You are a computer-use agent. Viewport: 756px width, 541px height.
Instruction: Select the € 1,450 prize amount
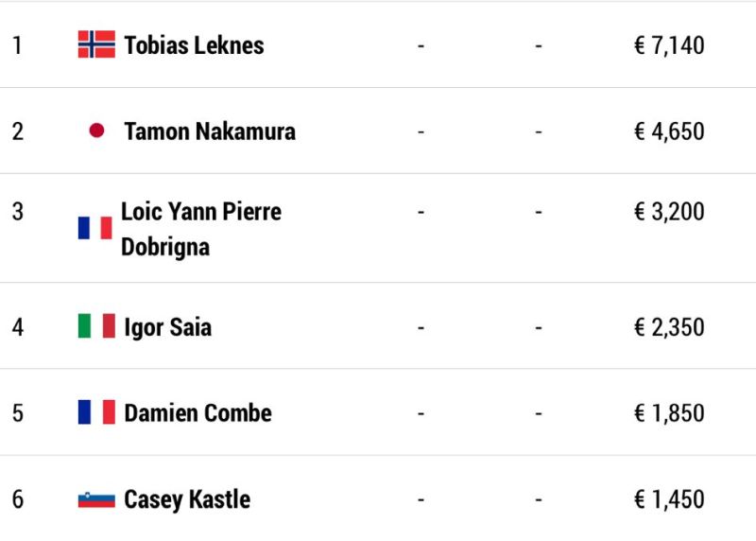(x=669, y=499)
